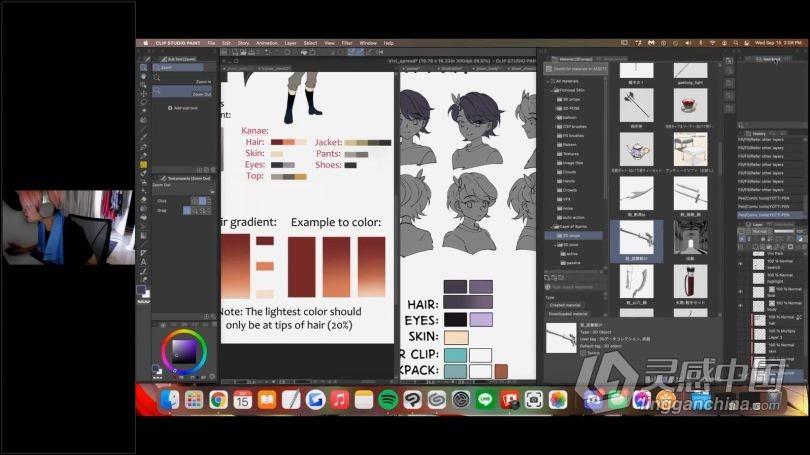
Task: Open the Layer menu
Action: [290, 43]
